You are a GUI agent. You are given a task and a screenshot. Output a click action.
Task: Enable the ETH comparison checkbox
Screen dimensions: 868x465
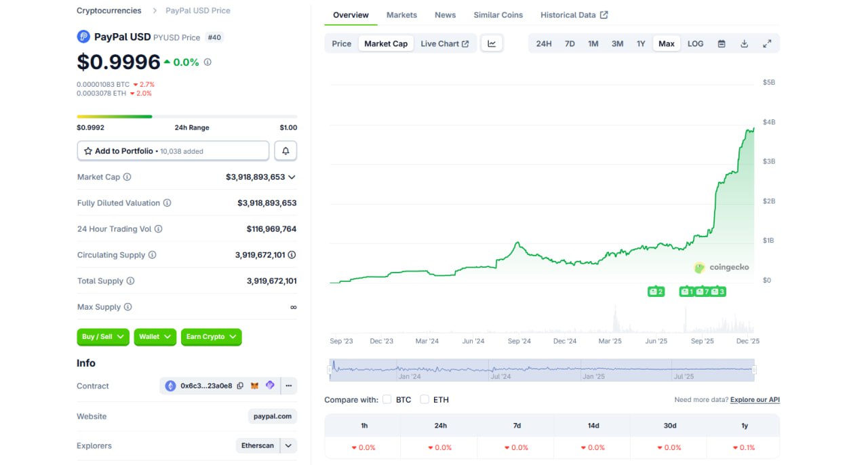coord(425,399)
